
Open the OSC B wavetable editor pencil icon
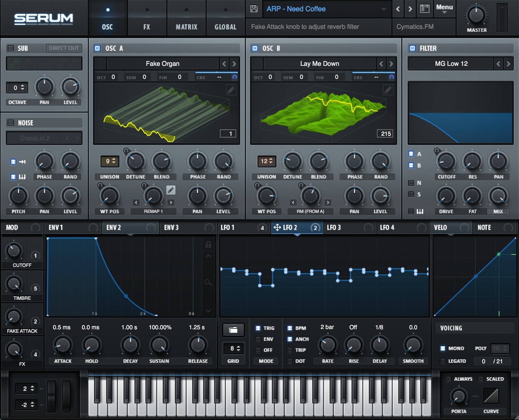coord(388,90)
